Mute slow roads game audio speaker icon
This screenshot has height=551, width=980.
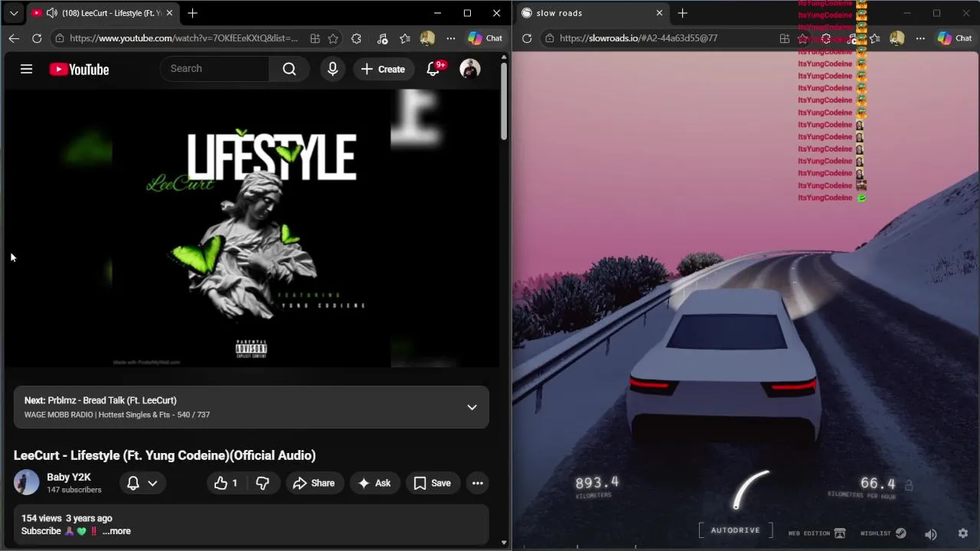(x=931, y=534)
